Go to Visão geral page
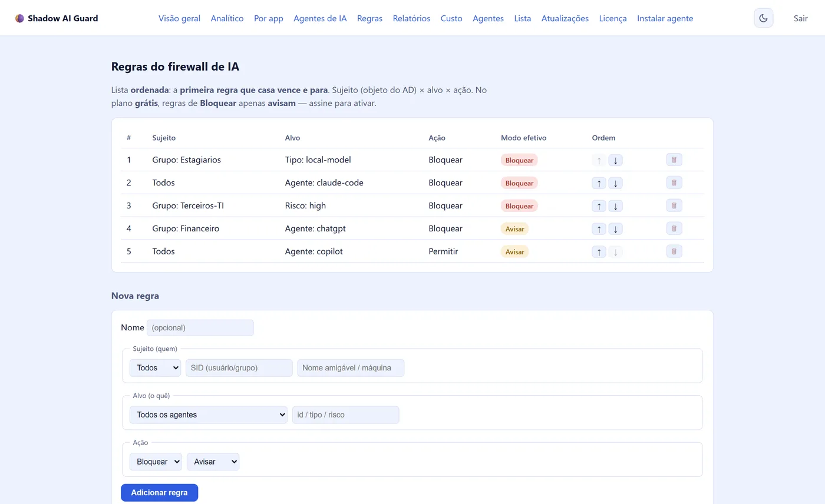Image resolution: width=825 pixels, height=504 pixels. [179, 18]
